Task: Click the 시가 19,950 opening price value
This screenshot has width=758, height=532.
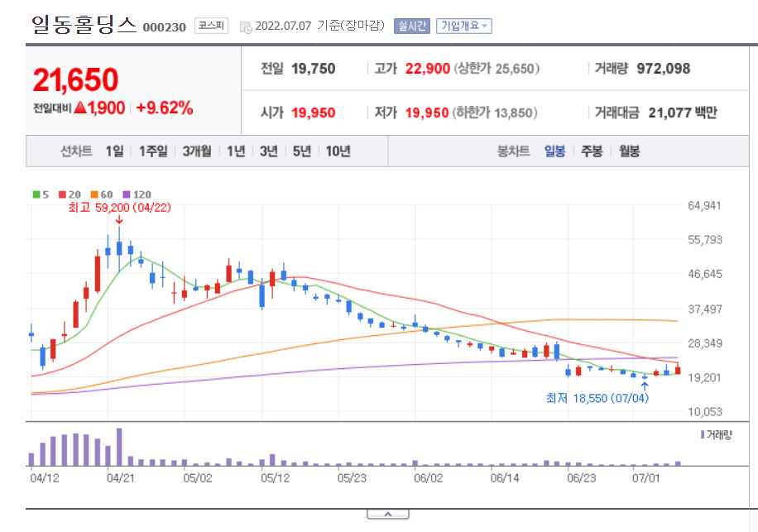Action: click(314, 113)
